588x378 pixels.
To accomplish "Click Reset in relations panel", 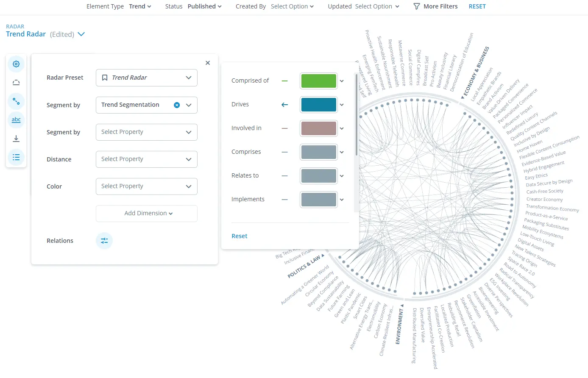I will pyautogui.click(x=240, y=236).
